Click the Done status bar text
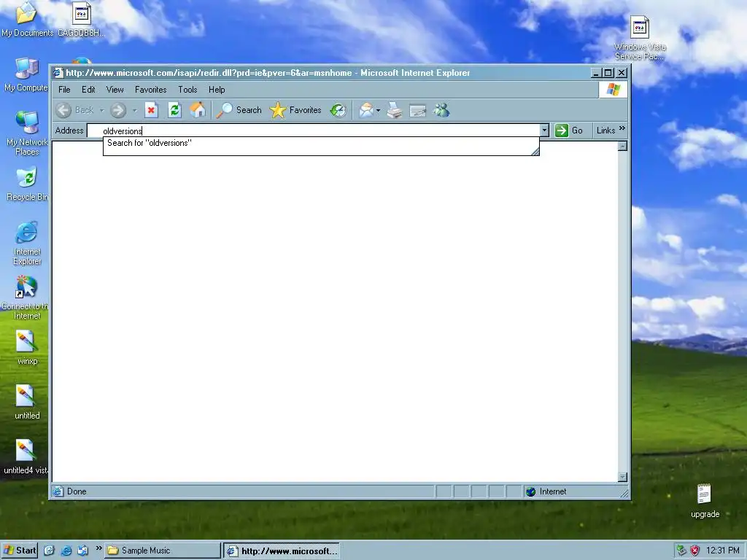 [x=77, y=491]
